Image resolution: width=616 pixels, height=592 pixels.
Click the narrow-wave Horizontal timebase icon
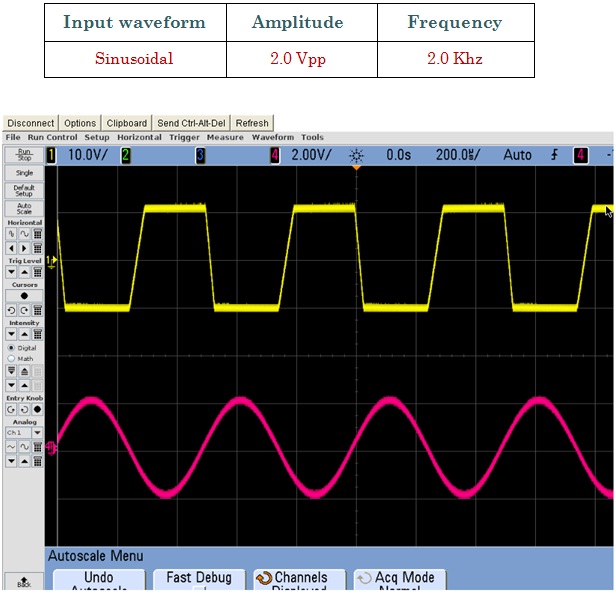11,235
